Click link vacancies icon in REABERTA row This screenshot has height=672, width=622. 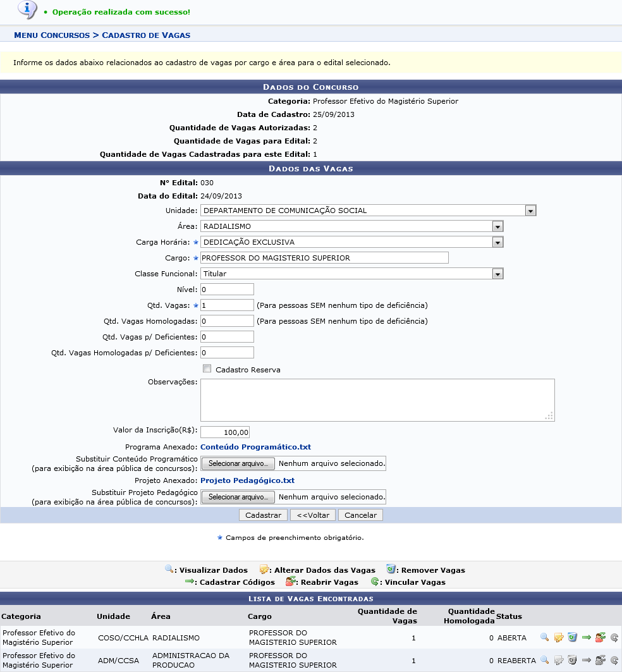click(x=614, y=660)
